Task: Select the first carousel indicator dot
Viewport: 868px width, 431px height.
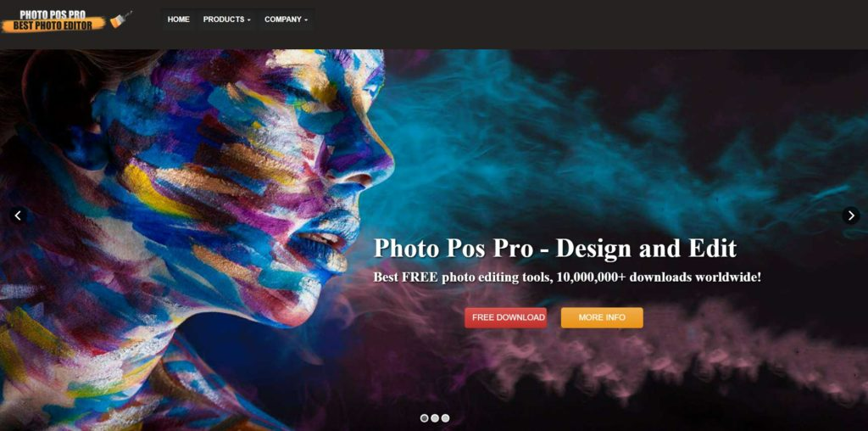Action: (x=424, y=418)
